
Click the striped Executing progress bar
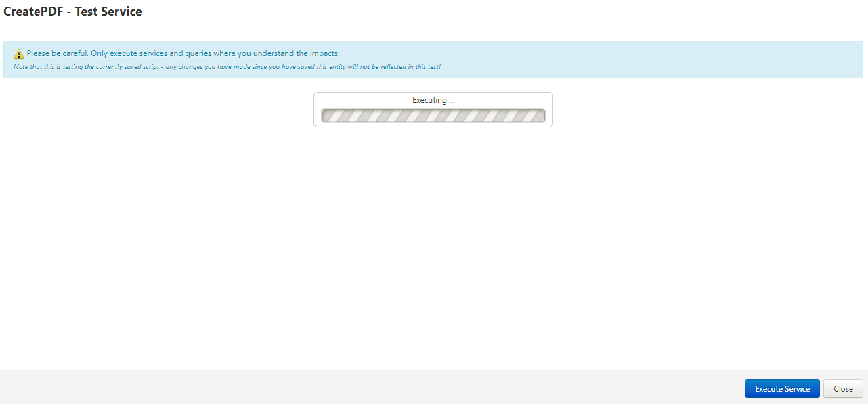pyautogui.click(x=433, y=116)
